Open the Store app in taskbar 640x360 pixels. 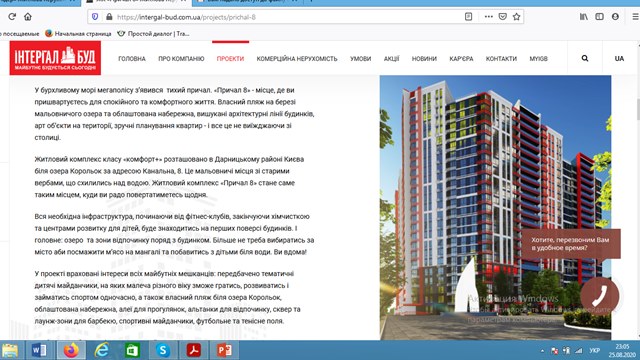click(x=132, y=350)
